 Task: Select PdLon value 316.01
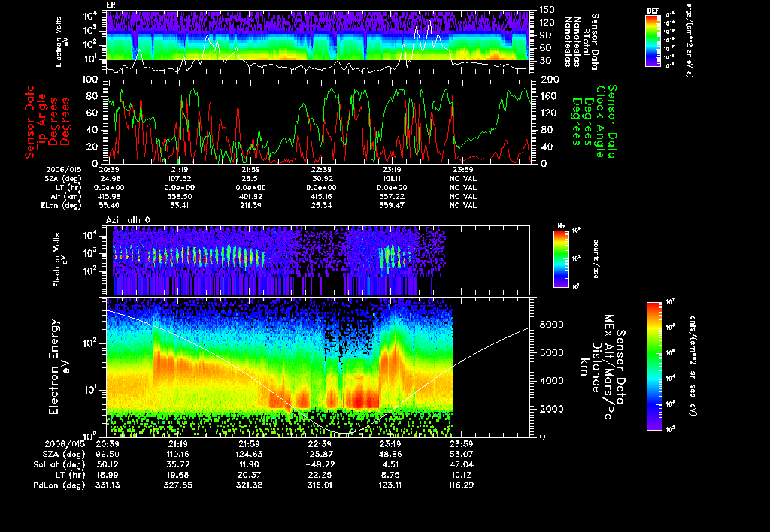pos(320,485)
